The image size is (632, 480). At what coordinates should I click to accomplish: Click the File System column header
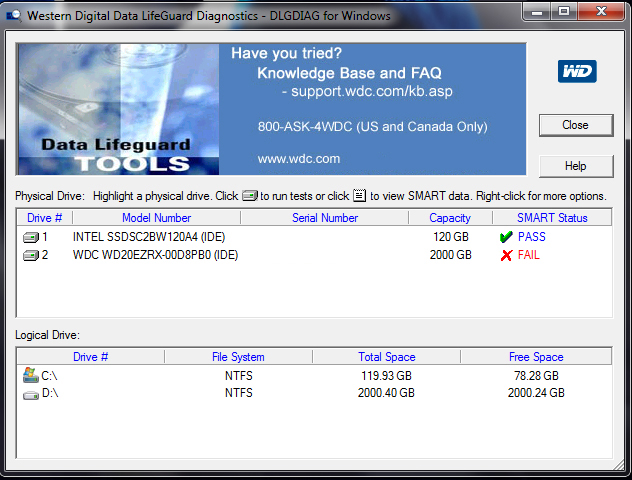[x=238, y=357]
